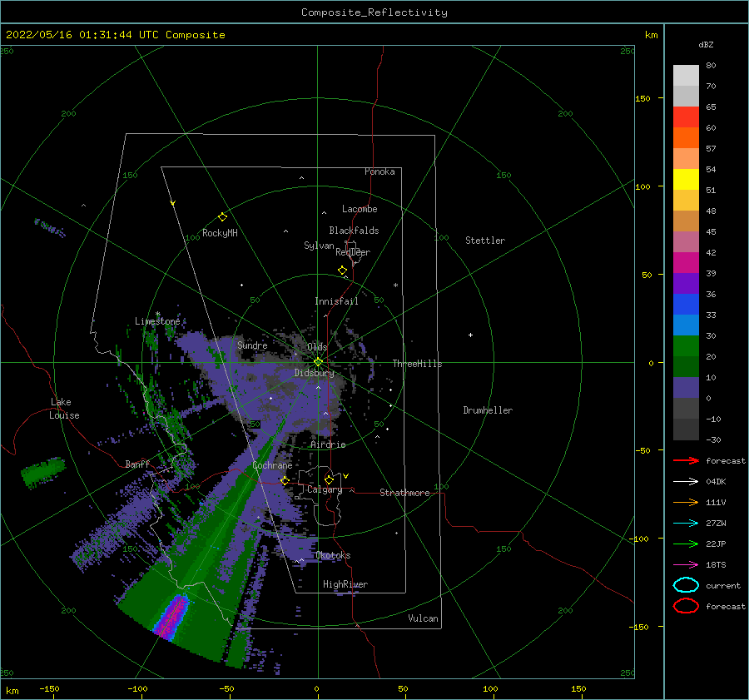
Task: Click the white plus marker east of ThreeHills
Action: pyautogui.click(x=470, y=335)
